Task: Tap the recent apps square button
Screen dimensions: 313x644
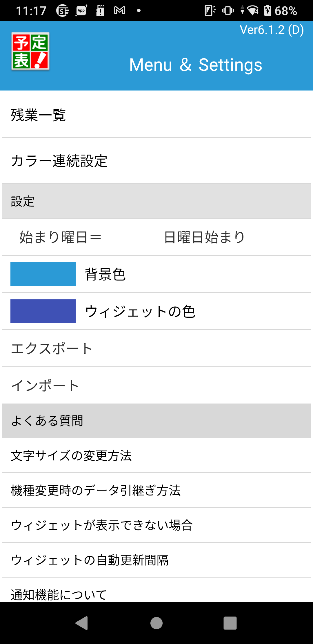Action: pyautogui.click(x=230, y=623)
